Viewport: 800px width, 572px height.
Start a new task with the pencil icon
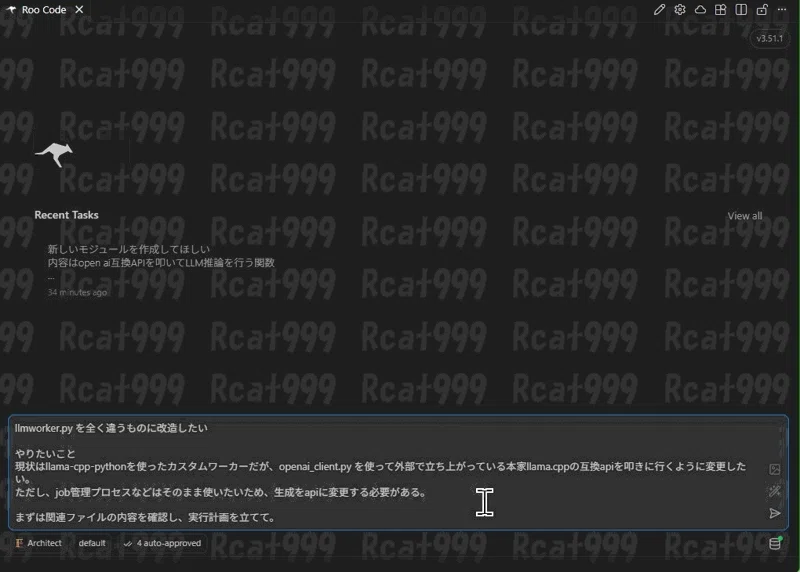click(x=659, y=10)
